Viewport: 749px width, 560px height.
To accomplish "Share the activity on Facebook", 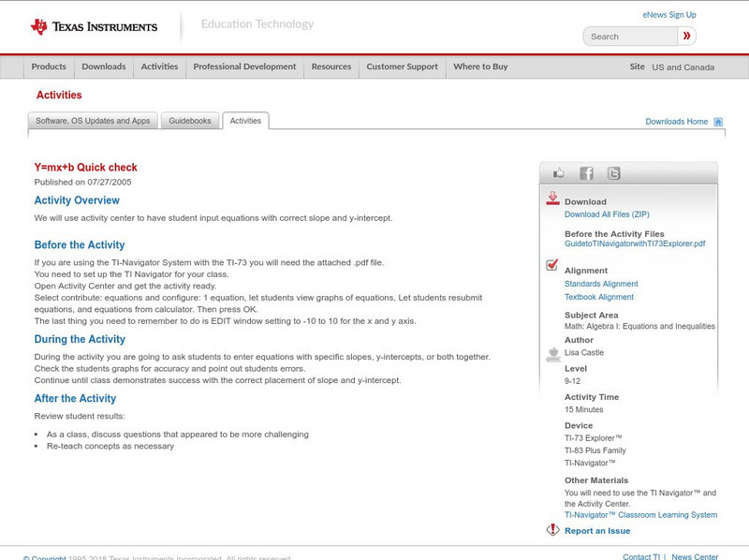I will (586, 173).
